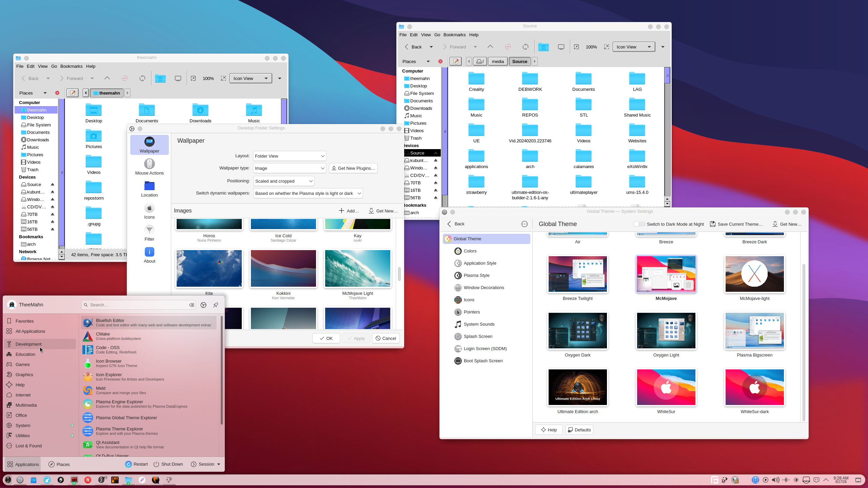Zoom in using Source window toolbar icon
Screen dimensions: 868x488
tap(607, 47)
